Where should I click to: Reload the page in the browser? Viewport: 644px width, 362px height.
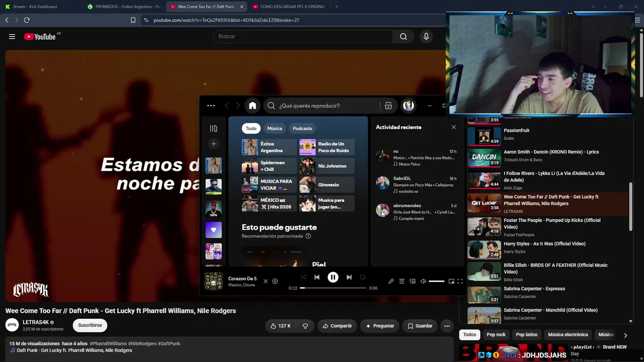tap(27, 20)
